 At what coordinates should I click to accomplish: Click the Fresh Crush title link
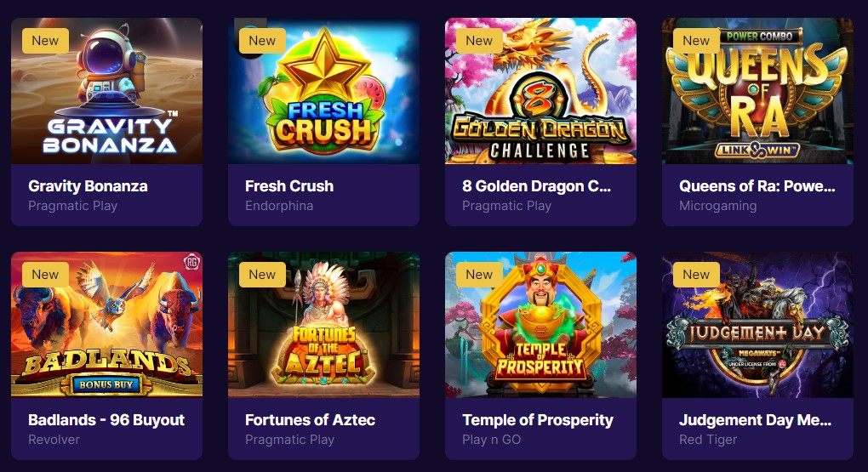tap(289, 186)
